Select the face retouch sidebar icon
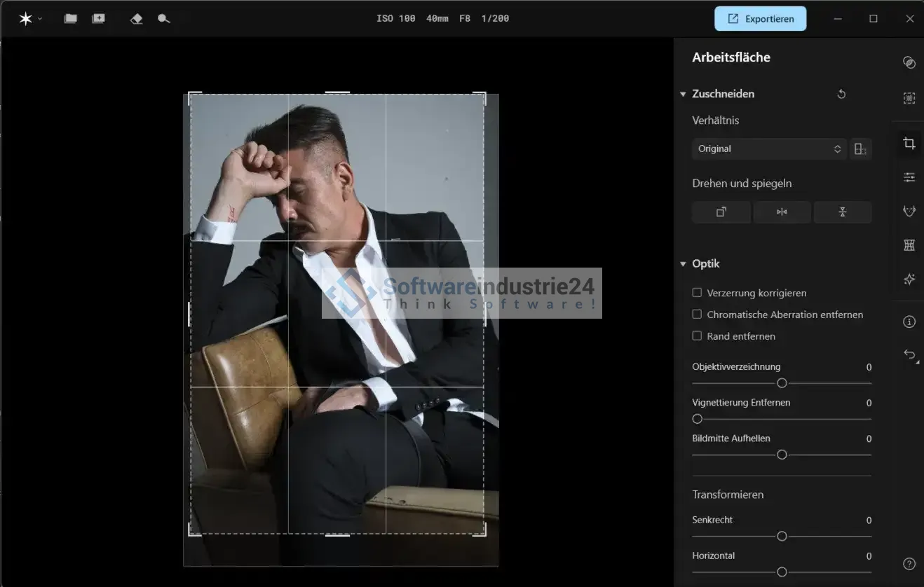Screen dimensions: 924x587 point(909,211)
